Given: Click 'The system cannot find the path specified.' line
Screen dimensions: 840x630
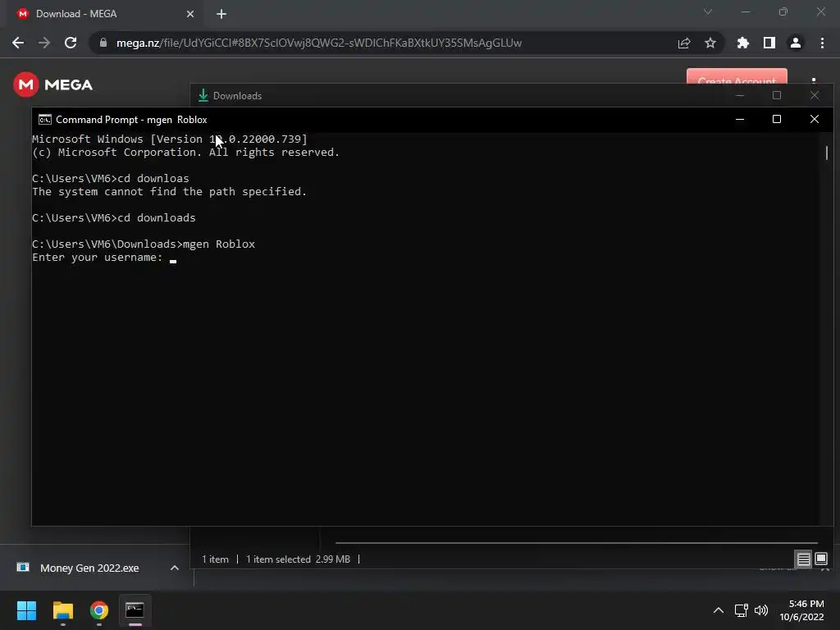Looking at the screenshot, I should click(x=169, y=192).
